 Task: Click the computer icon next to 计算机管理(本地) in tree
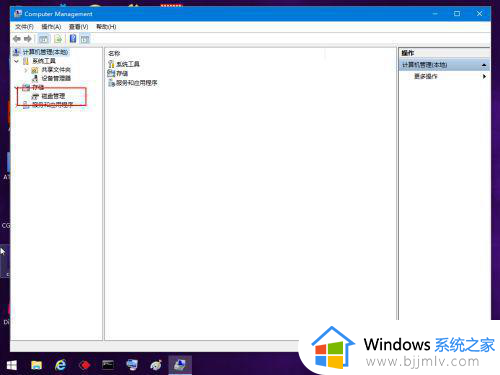click(x=17, y=52)
